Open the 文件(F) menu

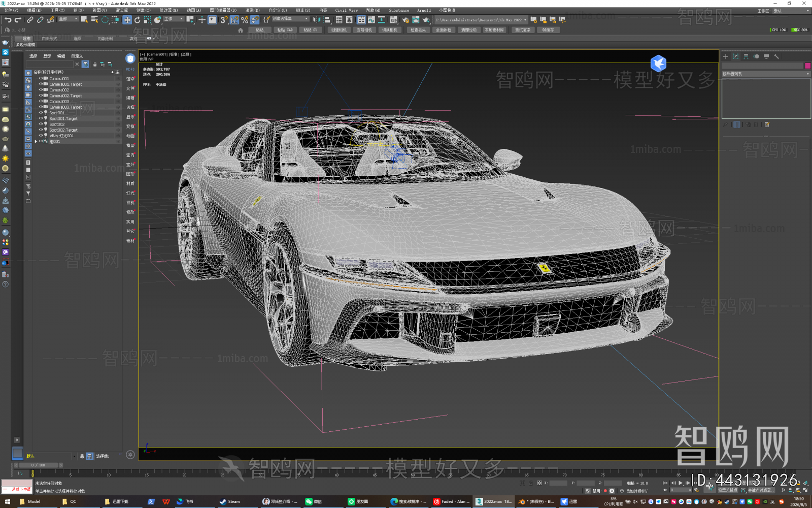click(x=11, y=10)
